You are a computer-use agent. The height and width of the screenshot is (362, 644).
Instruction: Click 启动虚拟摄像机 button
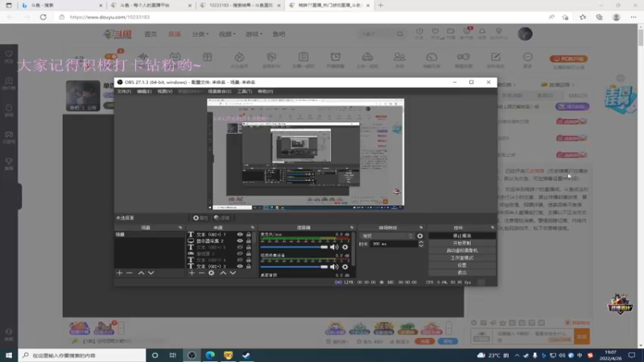click(462, 250)
